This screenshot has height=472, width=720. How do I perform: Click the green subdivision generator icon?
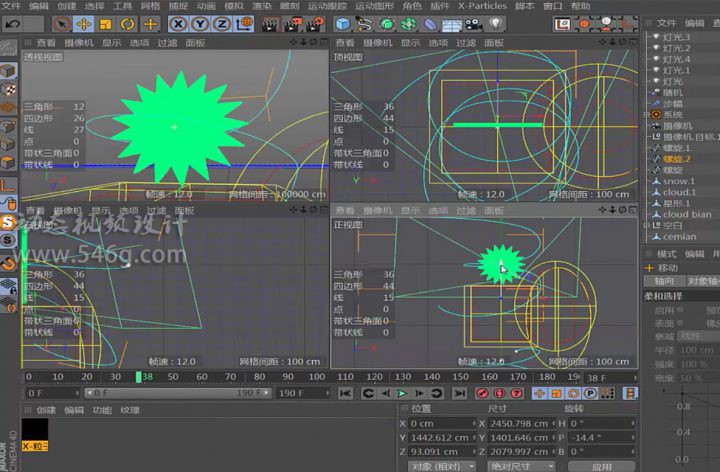[x=387, y=24]
